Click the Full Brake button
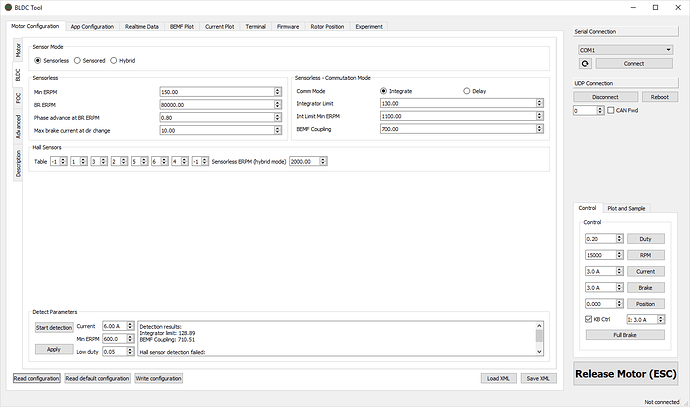The width and height of the screenshot is (690, 407). [625, 334]
